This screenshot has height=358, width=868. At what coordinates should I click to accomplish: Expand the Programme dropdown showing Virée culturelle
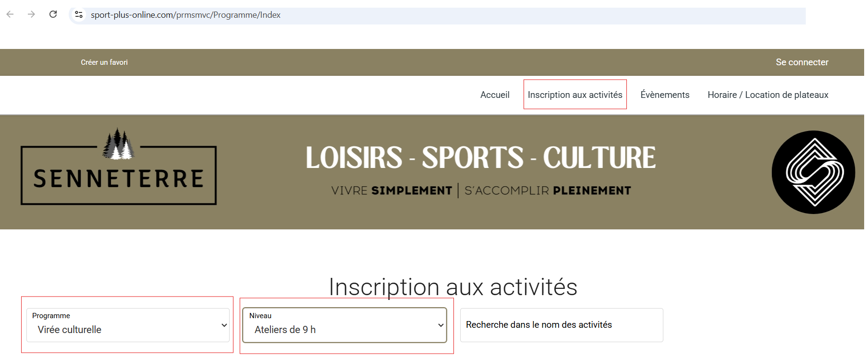tap(128, 325)
